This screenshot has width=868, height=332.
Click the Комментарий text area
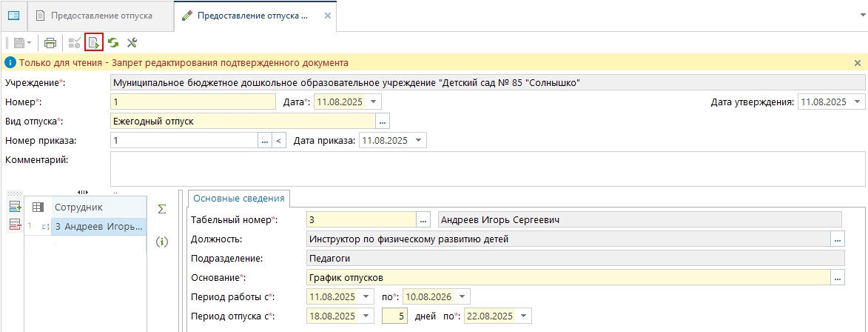tap(487, 168)
